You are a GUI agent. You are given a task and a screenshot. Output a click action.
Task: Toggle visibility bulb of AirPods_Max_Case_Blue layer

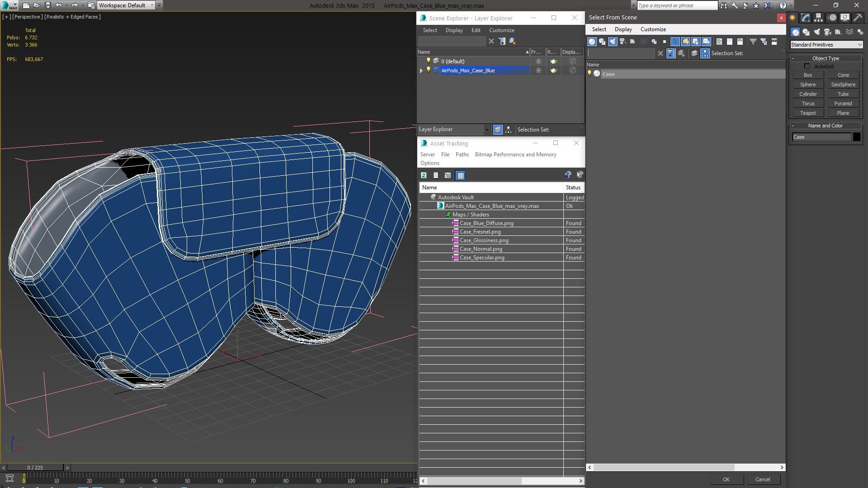tap(429, 70)
